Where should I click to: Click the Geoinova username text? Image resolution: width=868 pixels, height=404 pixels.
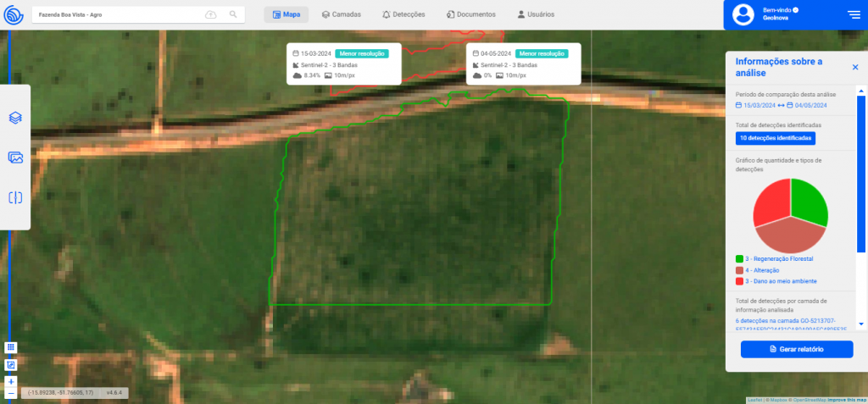775,19
